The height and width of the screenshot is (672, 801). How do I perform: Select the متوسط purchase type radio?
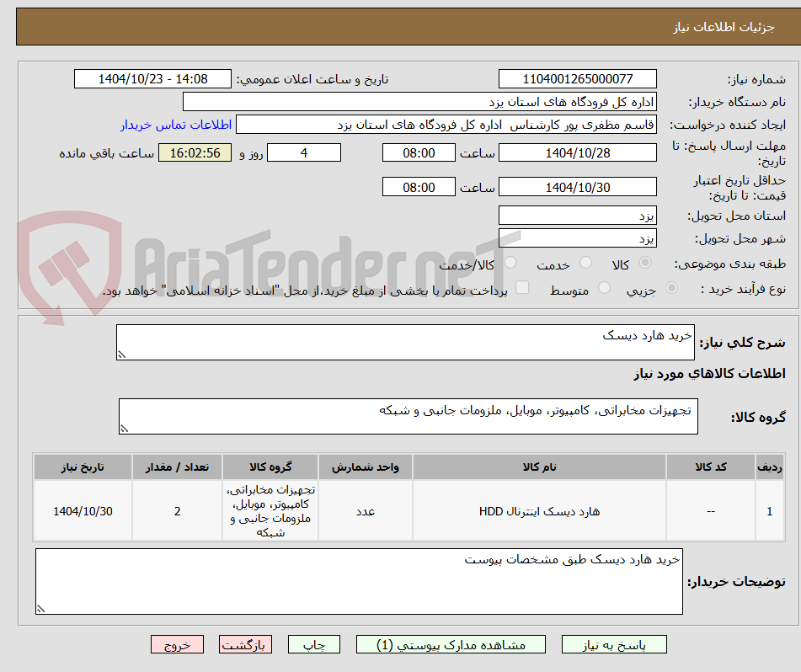pos(604,288)
